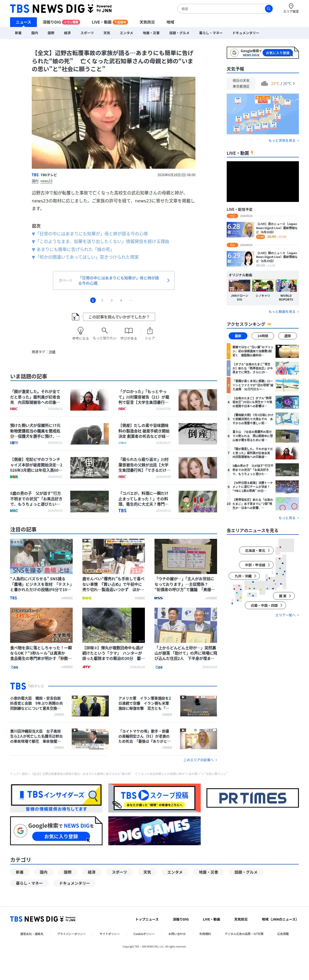The width and height of the screenshot is (309, 980).
Task: Go to article page 4 in the pagination
Action: pyautogui.click(x=121, y=300)
